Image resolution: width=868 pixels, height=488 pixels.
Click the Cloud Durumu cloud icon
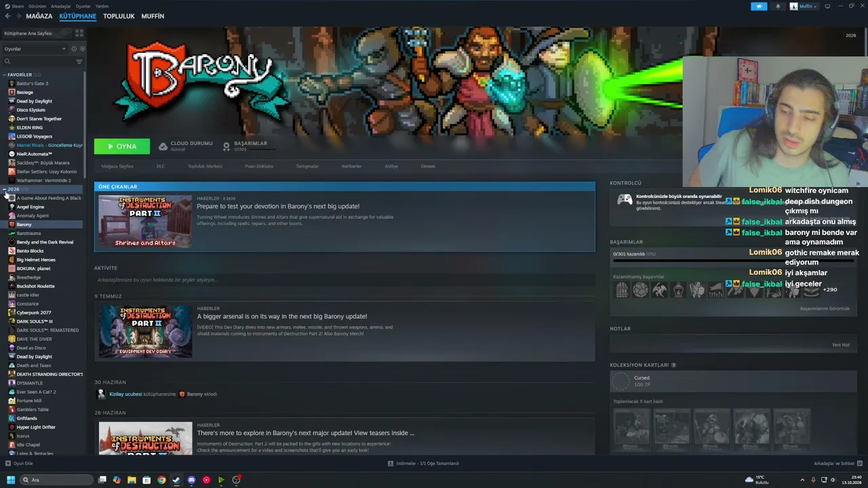[x=163, y=146]
